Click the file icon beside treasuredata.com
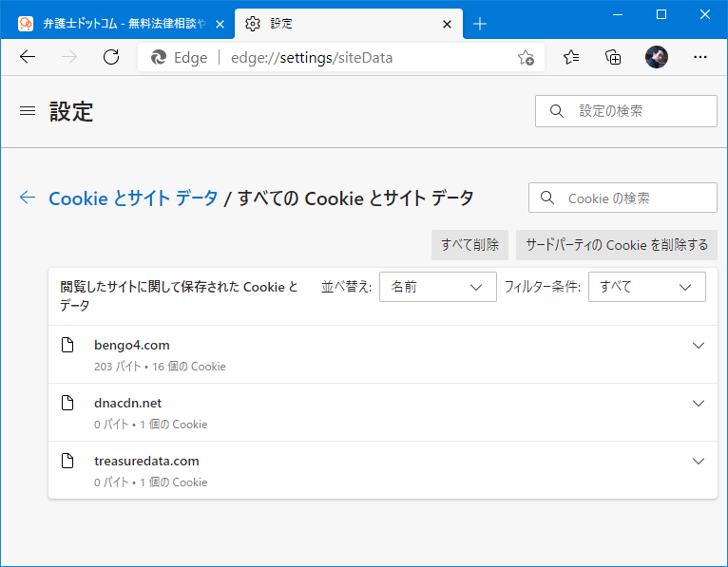The height and width of the screenshot is (567, 728). (67, 461)
